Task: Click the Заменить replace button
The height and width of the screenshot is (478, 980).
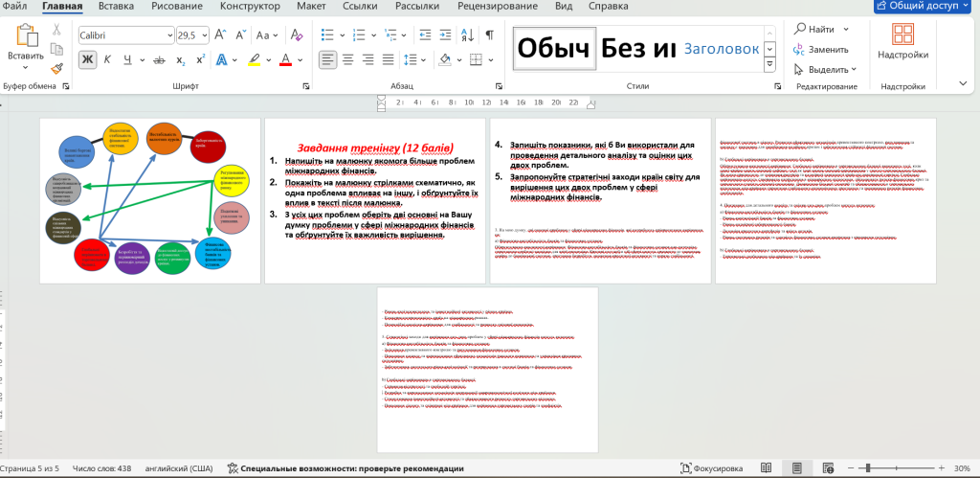Action: point(820,49)
